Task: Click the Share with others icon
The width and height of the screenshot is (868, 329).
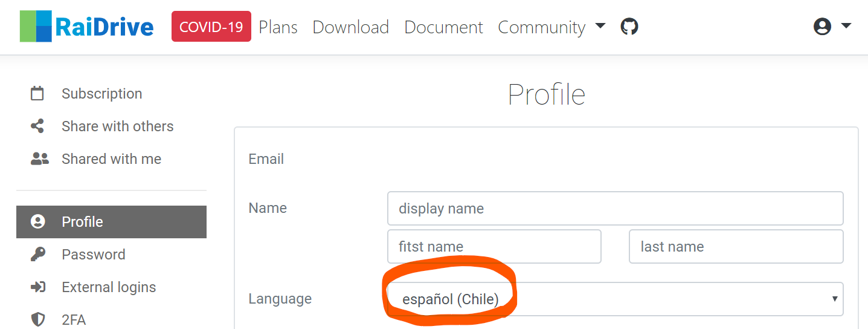Action: [x=37, y=126]
